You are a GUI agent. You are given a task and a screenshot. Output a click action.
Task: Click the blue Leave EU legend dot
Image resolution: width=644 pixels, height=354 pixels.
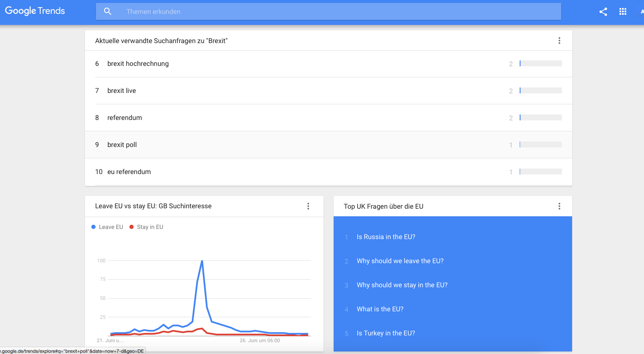(93, 227)
